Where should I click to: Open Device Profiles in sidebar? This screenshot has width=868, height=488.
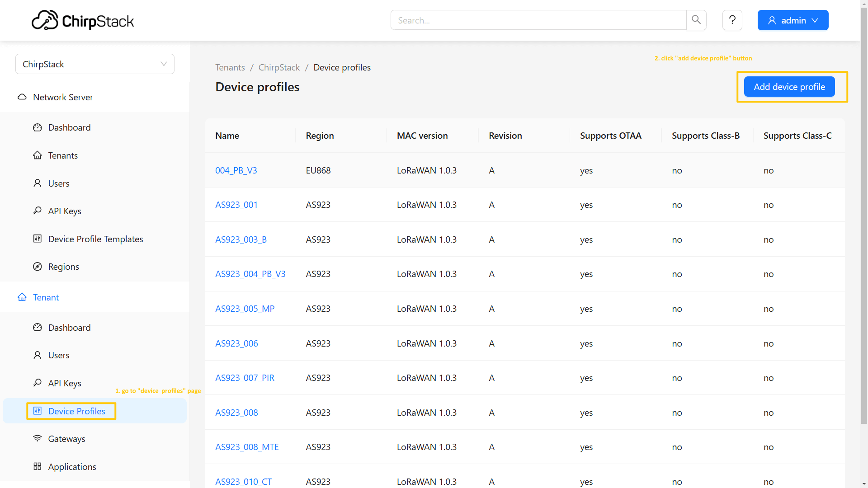[76, 411]
